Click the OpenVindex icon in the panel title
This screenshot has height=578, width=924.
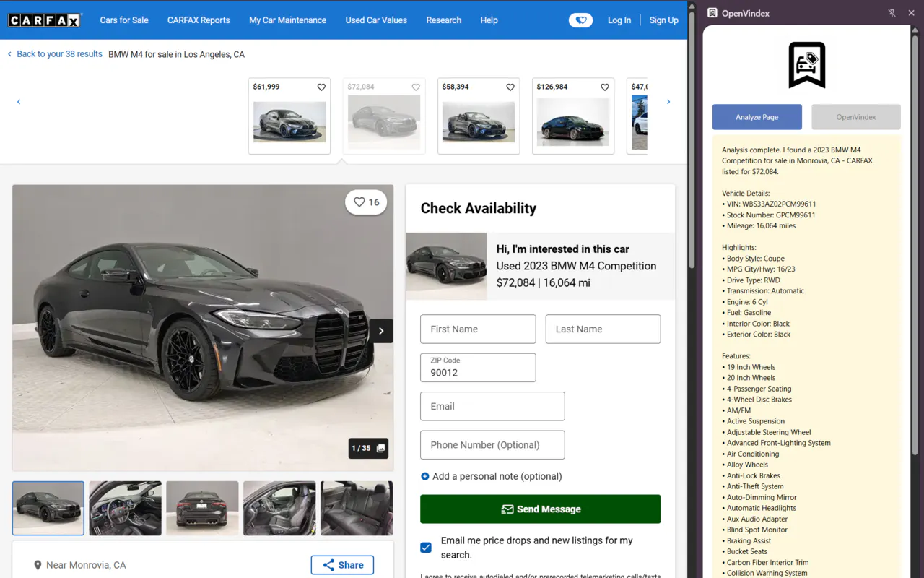click(x=712, y=13)
